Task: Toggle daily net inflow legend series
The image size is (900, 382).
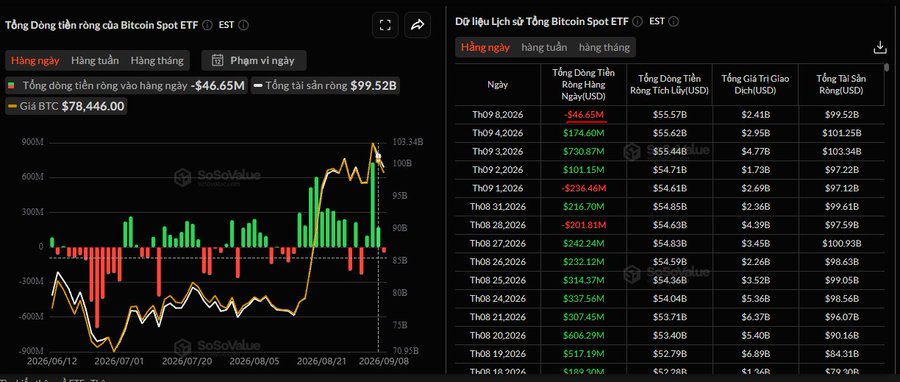Action: 127,86
